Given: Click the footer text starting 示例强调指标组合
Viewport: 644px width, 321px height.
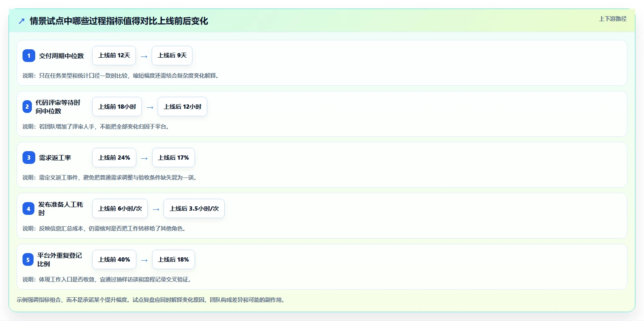Looking at the screenshot, I should coord(150,300).
